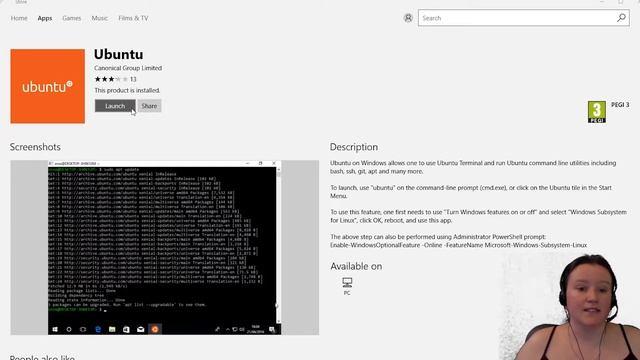This screenshot has height=360, width=640.
Task: Click the orange Ubuntu logo tile
Action: pos(48,86)
